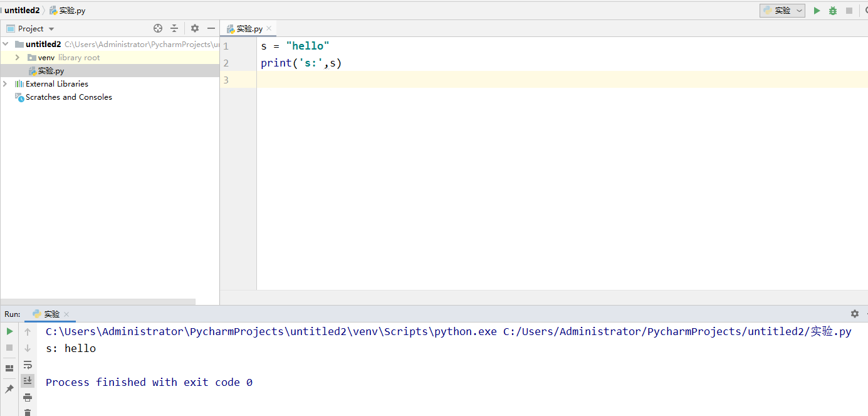Viewport: 868px width, 416px height.
Task: Pin the Run tab
Action: pos(9,390)
